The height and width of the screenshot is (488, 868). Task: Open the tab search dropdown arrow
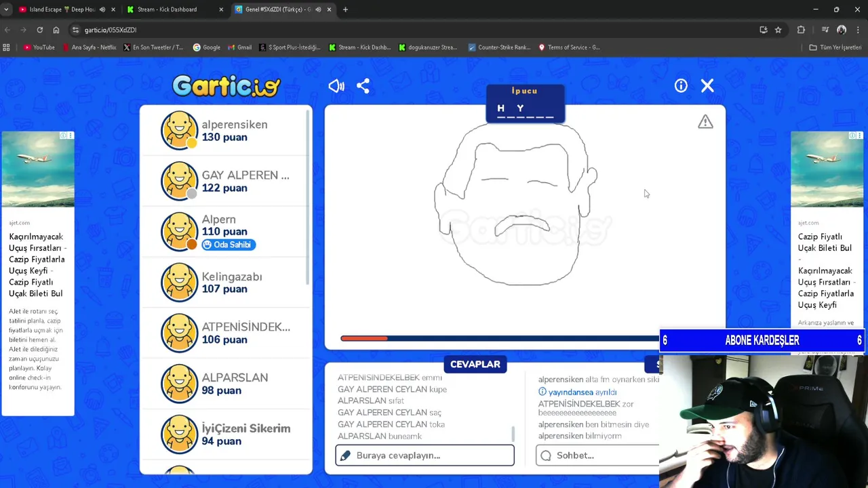coord(6,9)
